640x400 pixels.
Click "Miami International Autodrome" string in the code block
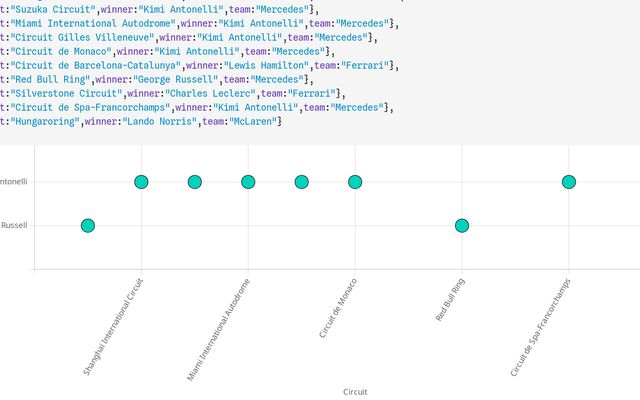[x=93, y=23]
